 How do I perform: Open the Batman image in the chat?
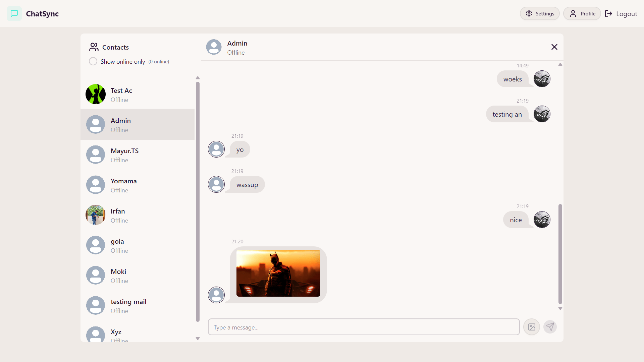click(278, 273)
